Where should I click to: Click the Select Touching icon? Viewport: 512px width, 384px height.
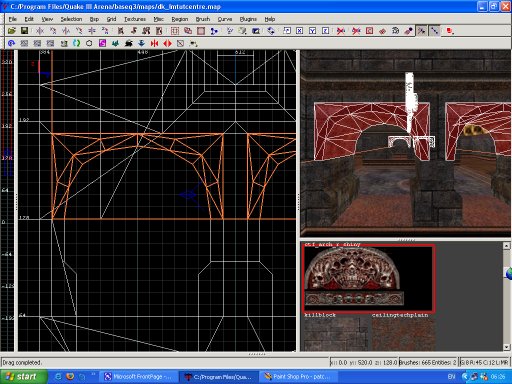coord(134,31)
